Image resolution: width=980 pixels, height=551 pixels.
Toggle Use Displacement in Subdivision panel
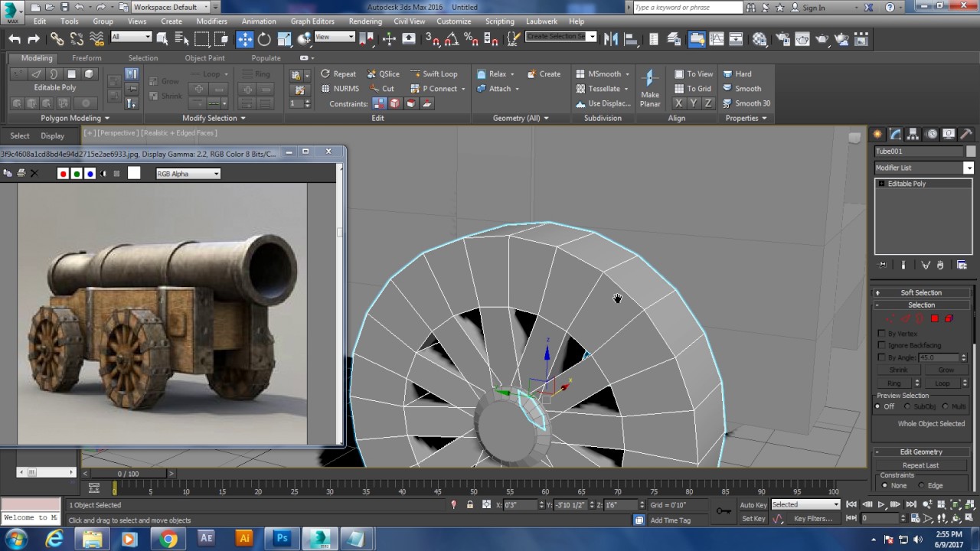pyautogui.click(x=603, y=103)
